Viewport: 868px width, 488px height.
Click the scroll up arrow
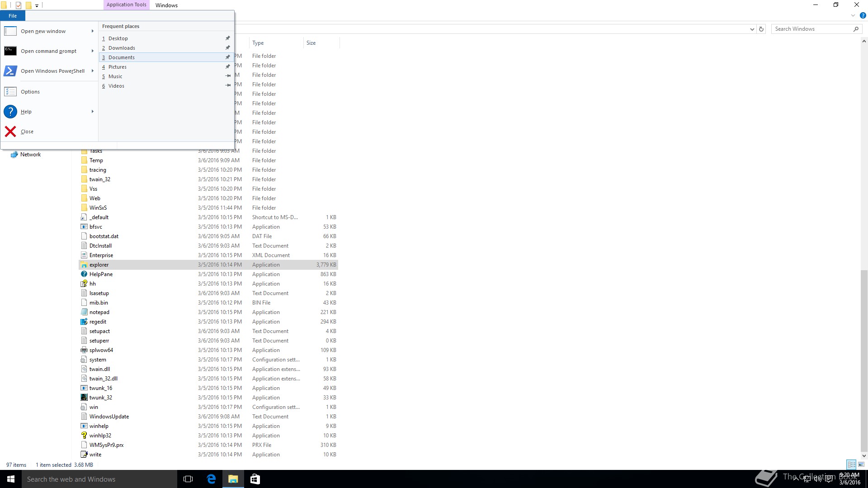coord(864,41)
